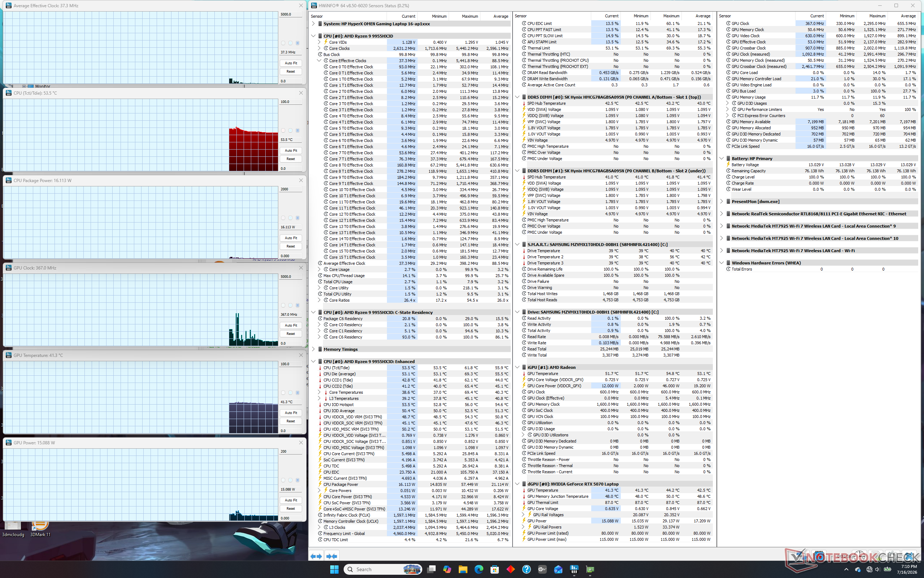Click Auto Fit in CPU Package Power graph
924x578 pixels.
point(291,238)
